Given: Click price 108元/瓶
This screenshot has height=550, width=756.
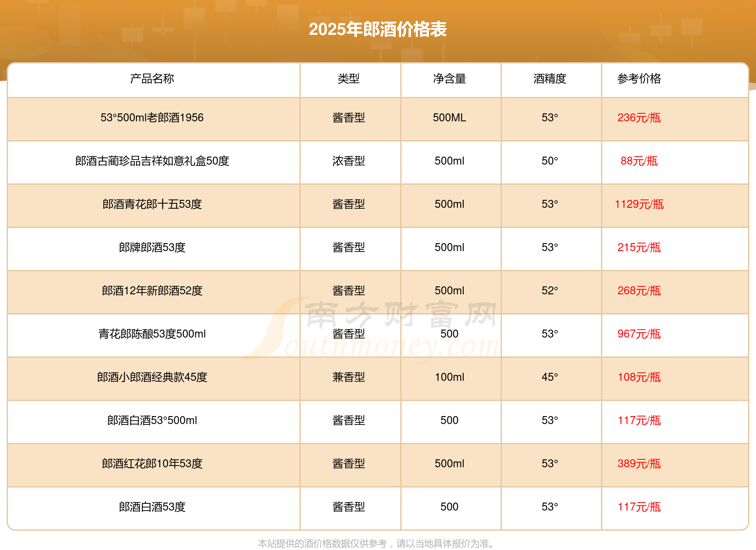Looking at the screenshot, I should 639,377.
